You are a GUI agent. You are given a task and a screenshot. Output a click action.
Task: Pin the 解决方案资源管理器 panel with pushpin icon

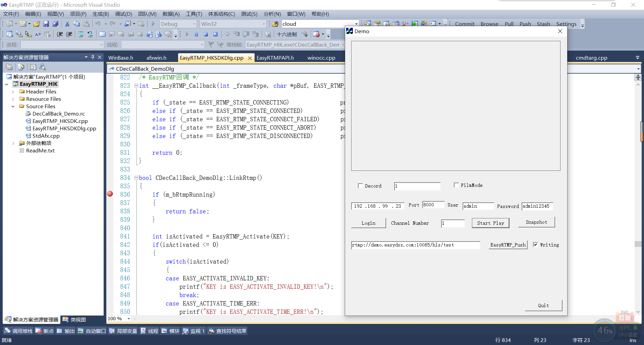coord(93,57)
